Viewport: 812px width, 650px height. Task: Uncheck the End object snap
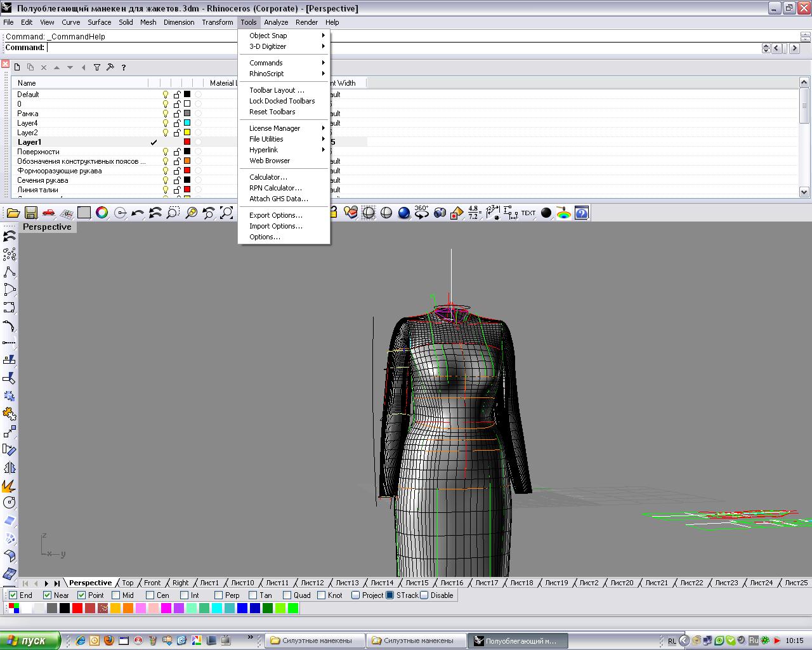click(13, 595)
